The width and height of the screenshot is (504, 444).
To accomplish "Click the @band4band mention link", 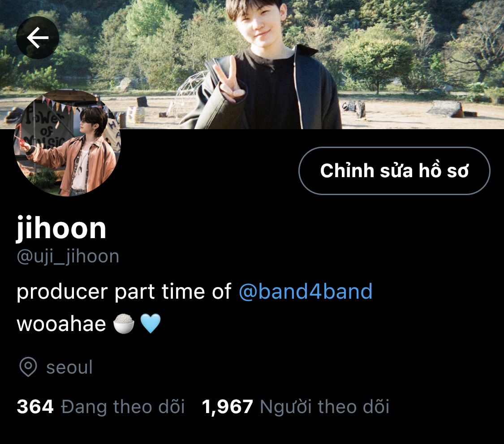I will tap(306, 292).
